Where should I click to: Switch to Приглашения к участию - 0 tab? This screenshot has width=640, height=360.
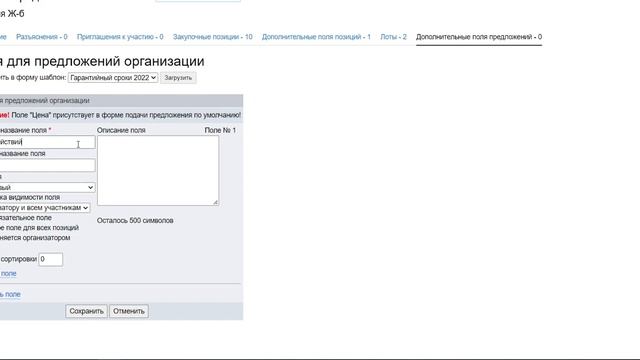(120, 37)
